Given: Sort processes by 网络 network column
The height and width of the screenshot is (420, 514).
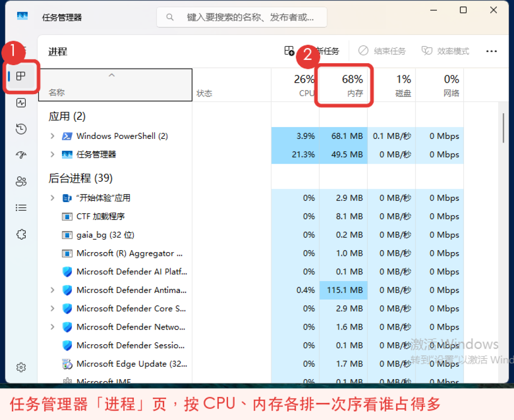Looking at the screenshot, I should tap(440, 85).
